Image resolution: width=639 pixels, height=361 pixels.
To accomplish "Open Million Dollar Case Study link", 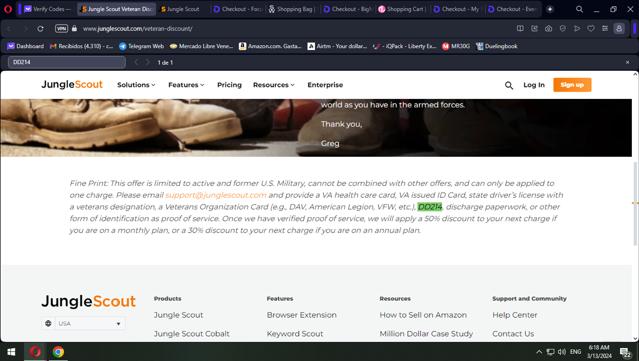I will point(426,334).
